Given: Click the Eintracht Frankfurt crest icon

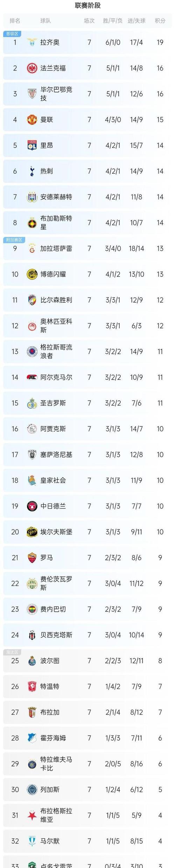Looking at the screenshot, I should (32, 68).
